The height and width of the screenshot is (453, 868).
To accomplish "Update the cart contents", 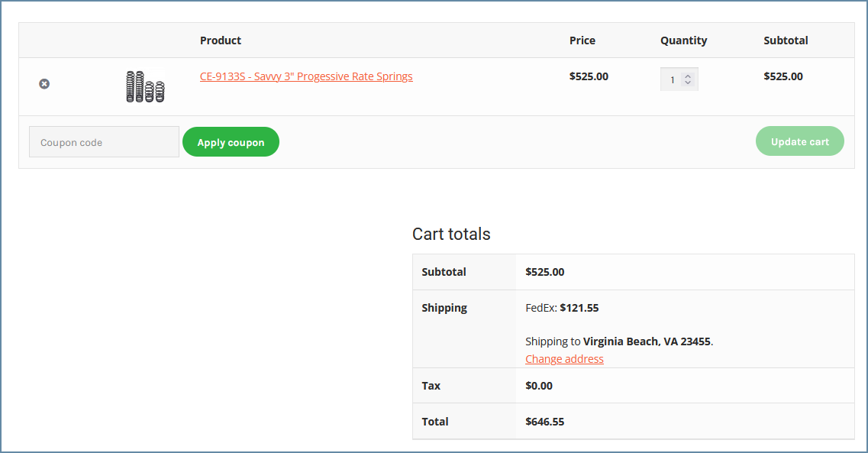I will coord(799,141).
